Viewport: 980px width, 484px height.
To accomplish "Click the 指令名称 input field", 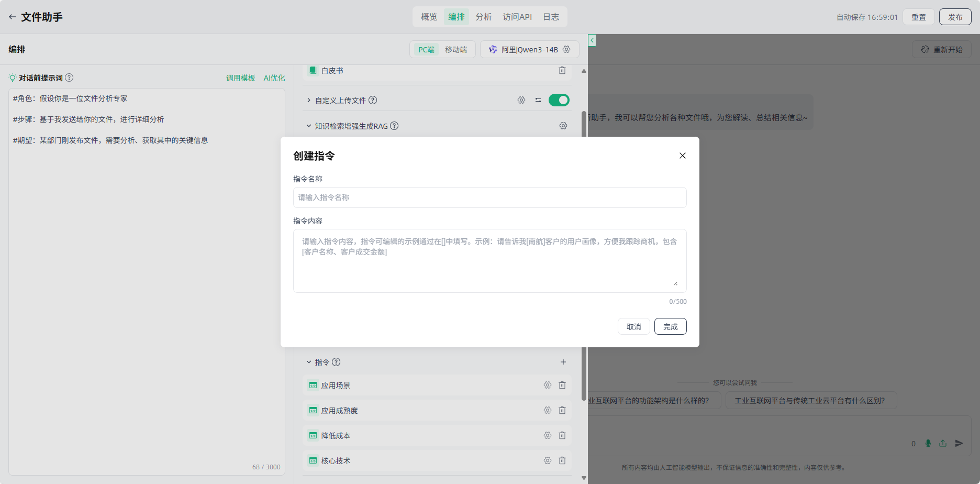I will [x=489, y=197].
